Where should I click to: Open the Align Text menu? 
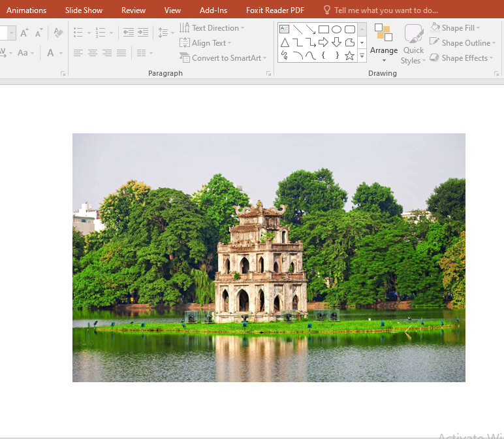pos(206,42)
